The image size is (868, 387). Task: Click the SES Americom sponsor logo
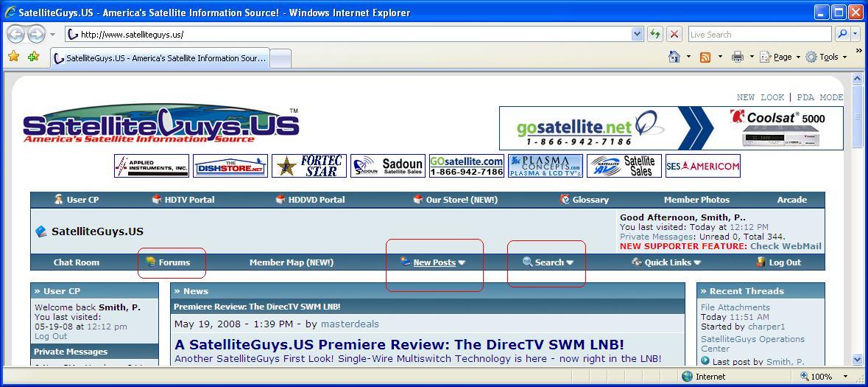703,166
